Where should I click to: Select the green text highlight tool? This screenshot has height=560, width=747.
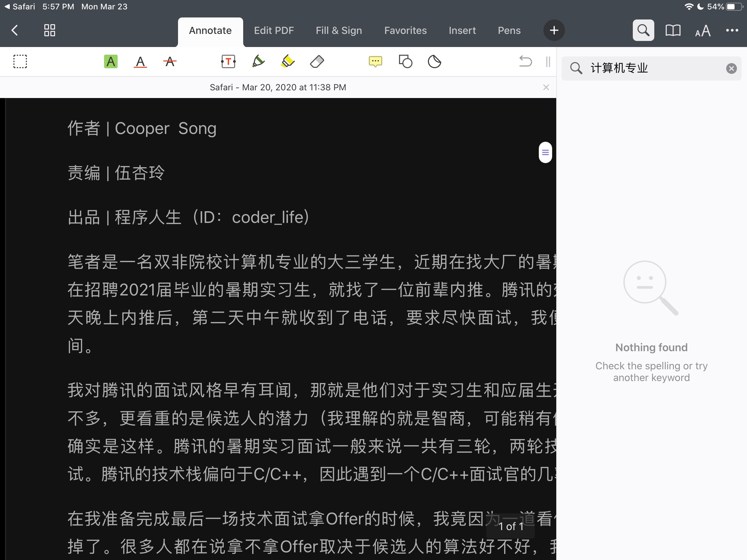[x=111, y=62]
